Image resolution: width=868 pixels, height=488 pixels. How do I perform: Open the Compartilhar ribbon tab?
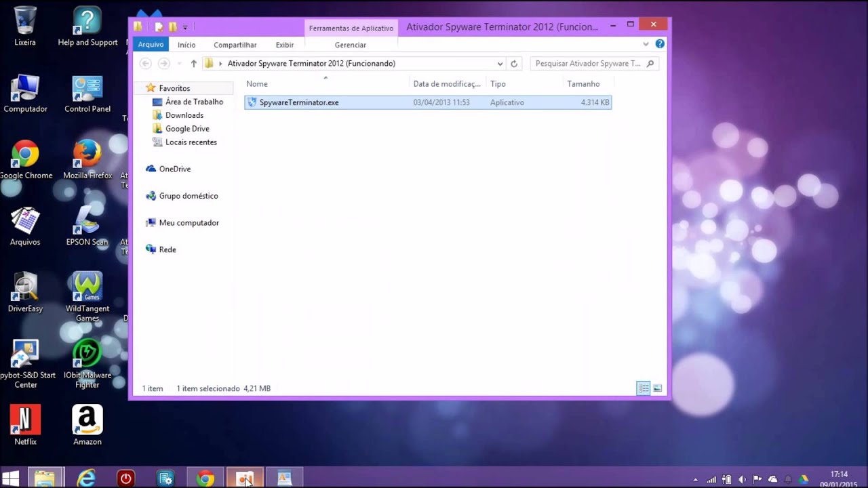pyautogui.click(x=235, y=45)
